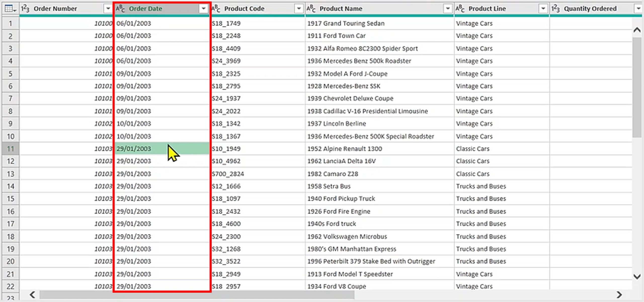
Task: Click the 1952 Alpine Renault 1300 cell
Action: tap(345, 149)
